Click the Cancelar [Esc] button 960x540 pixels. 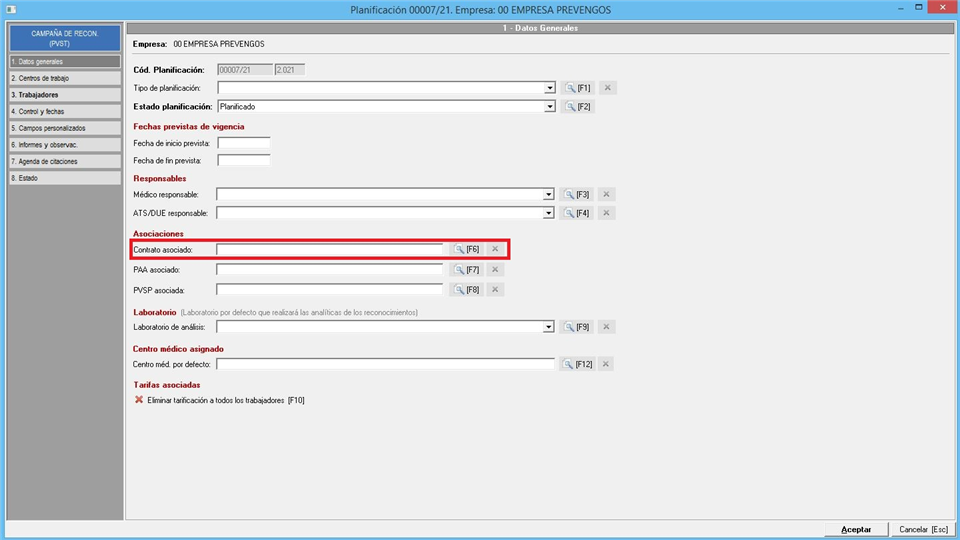pyautogui.click(x=922, y=529)
